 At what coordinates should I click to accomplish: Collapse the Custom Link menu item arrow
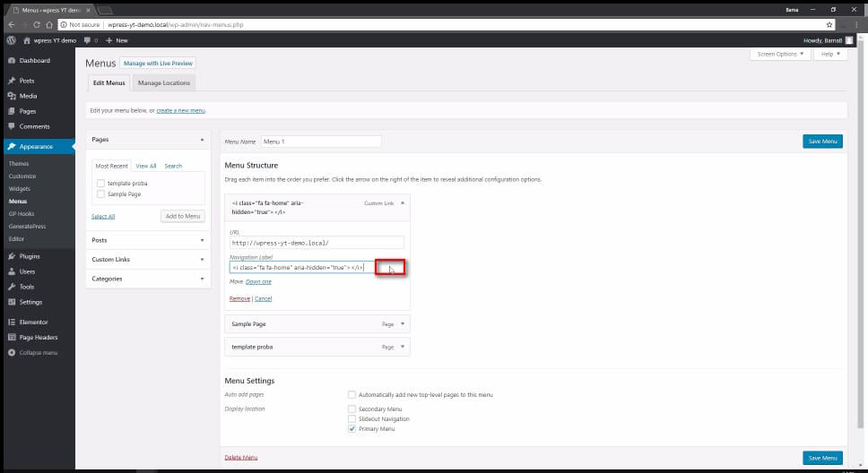[x=403, y=203]
